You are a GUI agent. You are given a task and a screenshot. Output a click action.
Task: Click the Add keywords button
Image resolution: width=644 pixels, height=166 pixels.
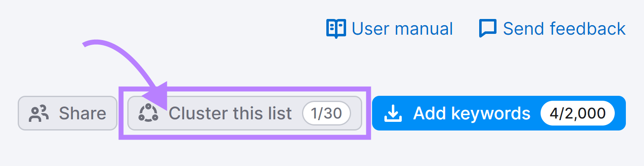(x=499, y=113)
